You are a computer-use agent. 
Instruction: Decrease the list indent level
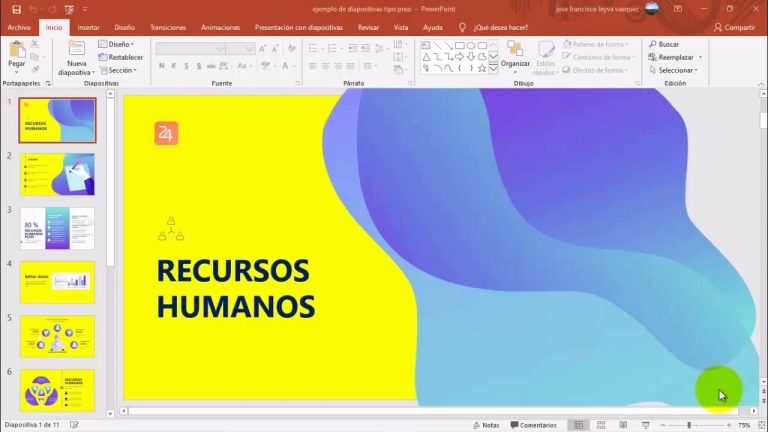[353, 48]
